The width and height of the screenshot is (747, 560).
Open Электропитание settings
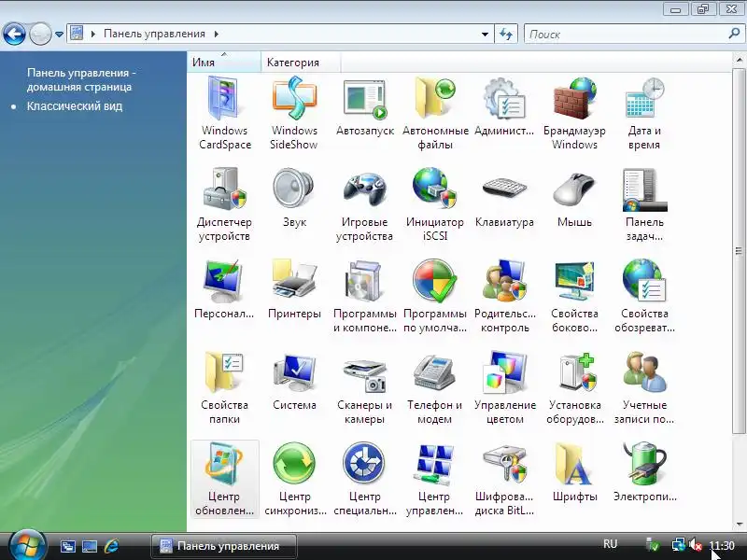(644, 472)
